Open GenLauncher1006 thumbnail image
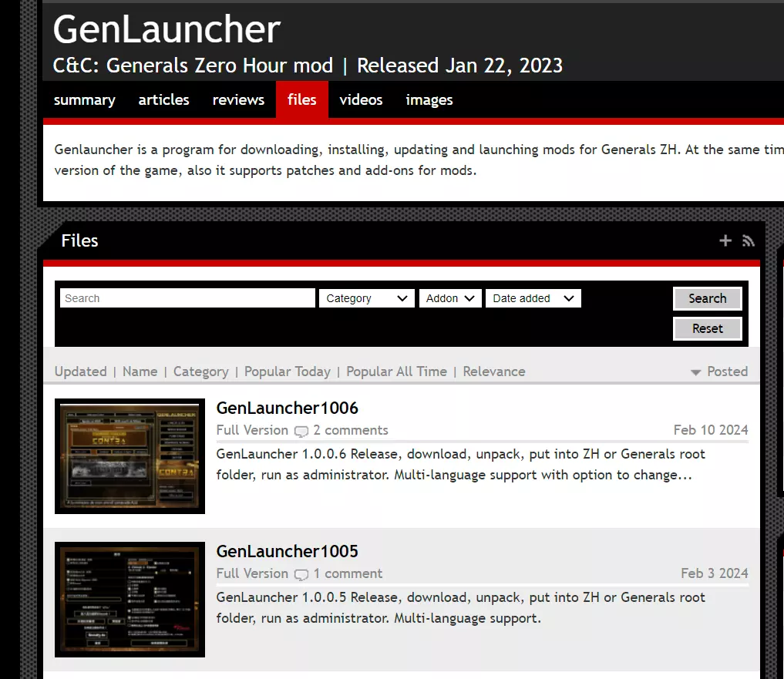Viewport: 784px width, 679px height. point(130,456)
